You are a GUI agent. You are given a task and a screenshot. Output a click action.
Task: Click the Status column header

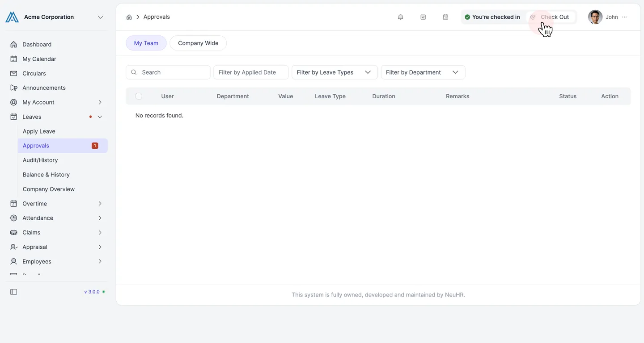point(568,96)
